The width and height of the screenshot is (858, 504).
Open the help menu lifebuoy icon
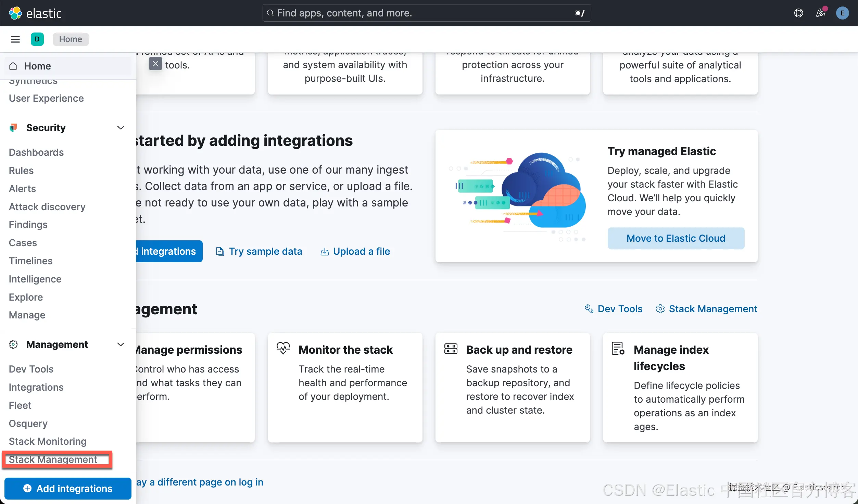click(798, 13)
